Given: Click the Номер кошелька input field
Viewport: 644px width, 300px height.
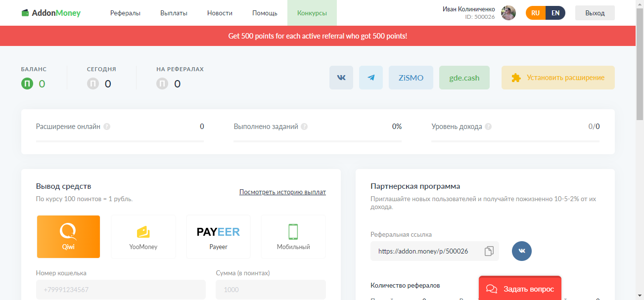Looking at the screenshot, I should pyautogui.click(x=121, y=290).
